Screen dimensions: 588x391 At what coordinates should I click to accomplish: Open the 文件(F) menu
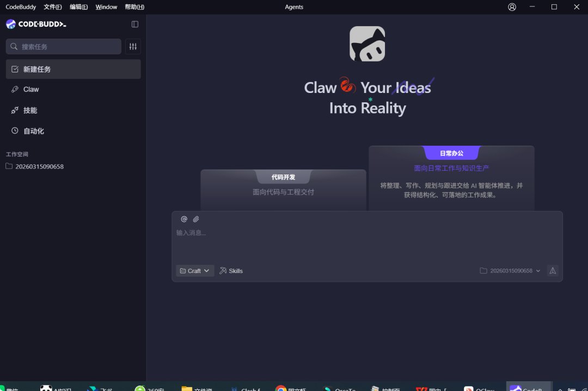coord(52,7)
